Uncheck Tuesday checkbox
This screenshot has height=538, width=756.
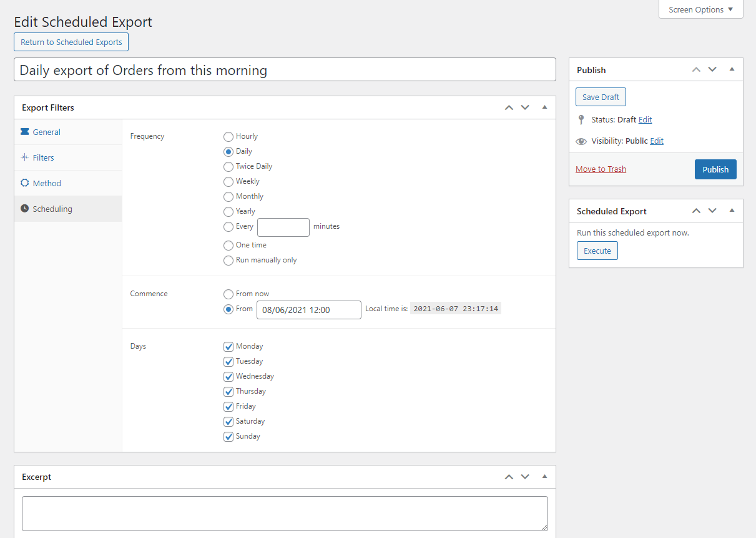[228, 362]
